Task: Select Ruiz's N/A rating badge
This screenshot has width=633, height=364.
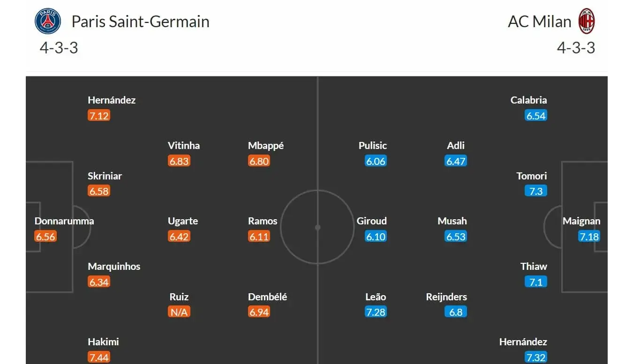Action: point(179,312)
